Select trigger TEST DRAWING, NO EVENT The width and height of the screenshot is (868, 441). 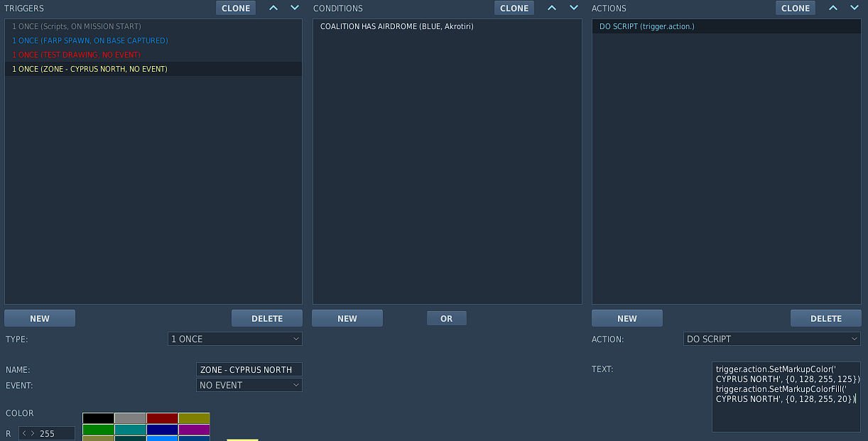tap(153, 55)
